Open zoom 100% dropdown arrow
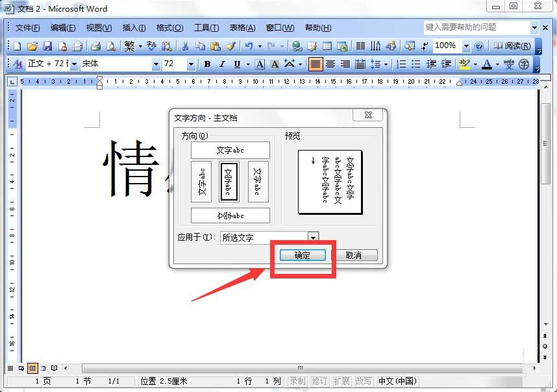The image size is (557, 392). pyautogui.click(x=466, y=46)
